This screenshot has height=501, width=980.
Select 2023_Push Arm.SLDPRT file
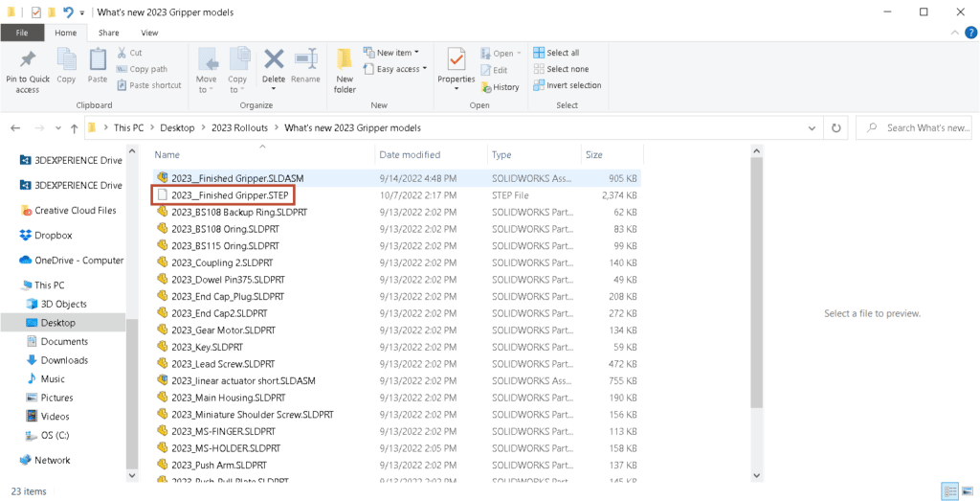pos(397,465)
